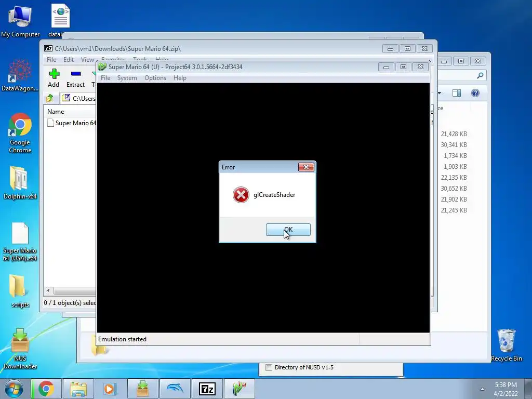Viewport: 532px width, 399px height.
Task: Open Windows Media Player taskbar icon
Action: pos(110,389)
